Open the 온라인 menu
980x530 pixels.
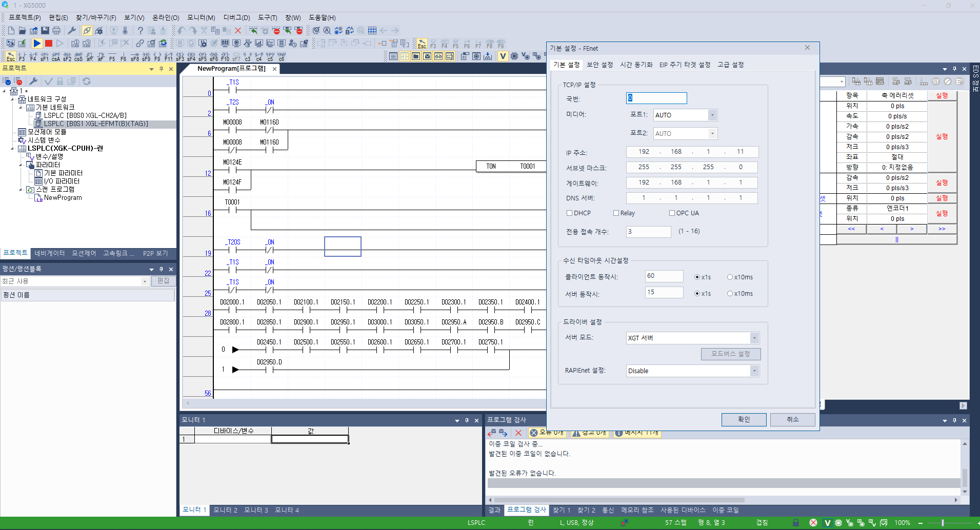pos(166,17)
